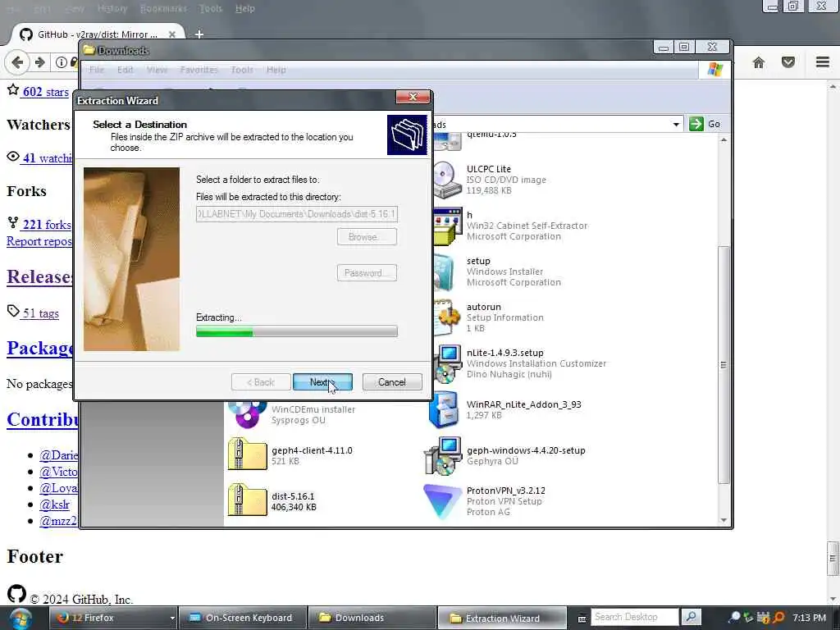The image size is (840, 630).
Task: Select the geph-windows-4.4.20-setup installer icon
Action: [x=442, y=456]
